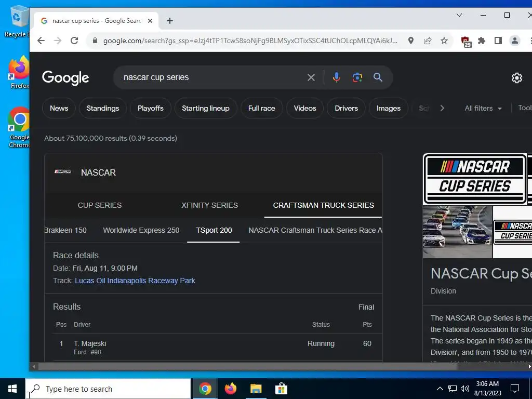Image resolution: width=532 pixels, height=399 pixels.
Task: Open File Explorer from the taskbar
Action: [x=256, y=389]
